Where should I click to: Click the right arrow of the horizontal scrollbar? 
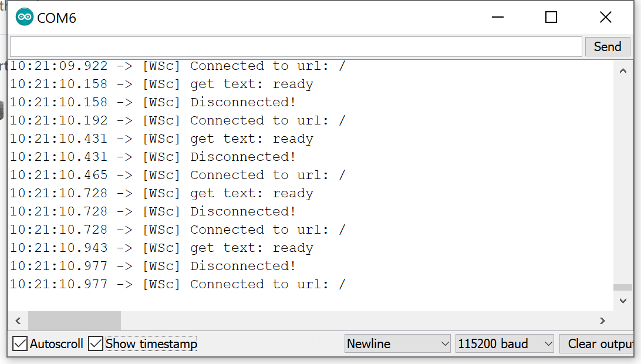tap(602, 321)
